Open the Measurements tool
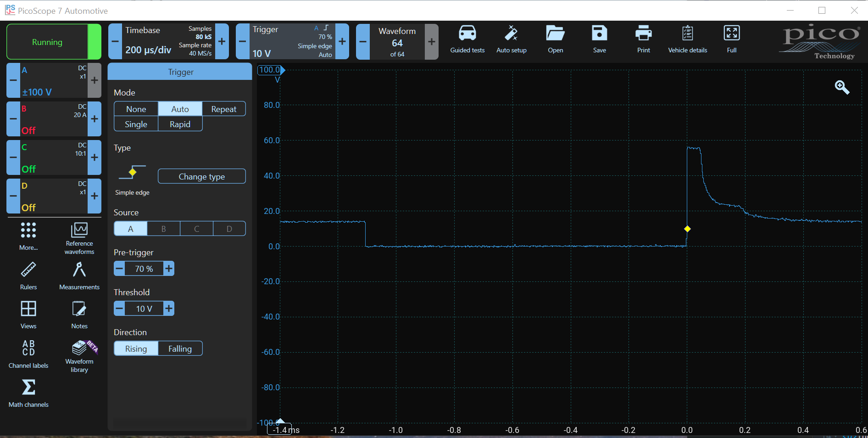868x438 pixels. coord(79,275)
